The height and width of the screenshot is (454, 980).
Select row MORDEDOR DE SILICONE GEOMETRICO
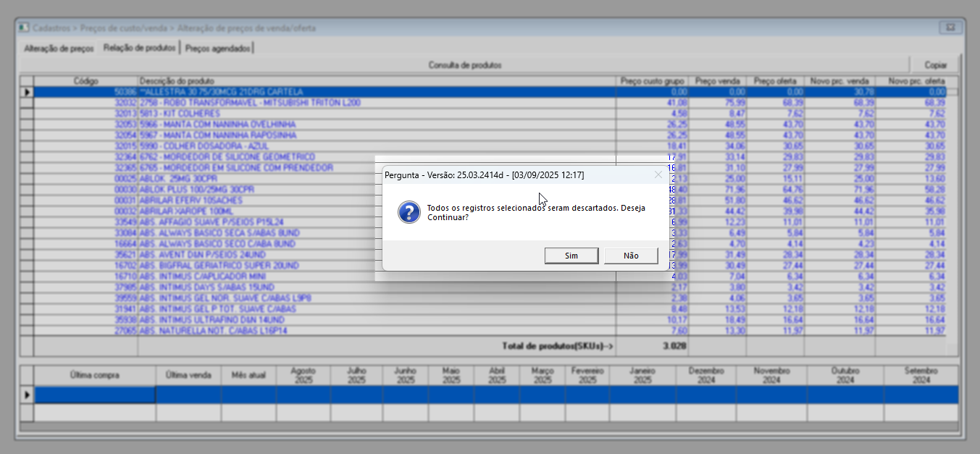click(490, 157)
